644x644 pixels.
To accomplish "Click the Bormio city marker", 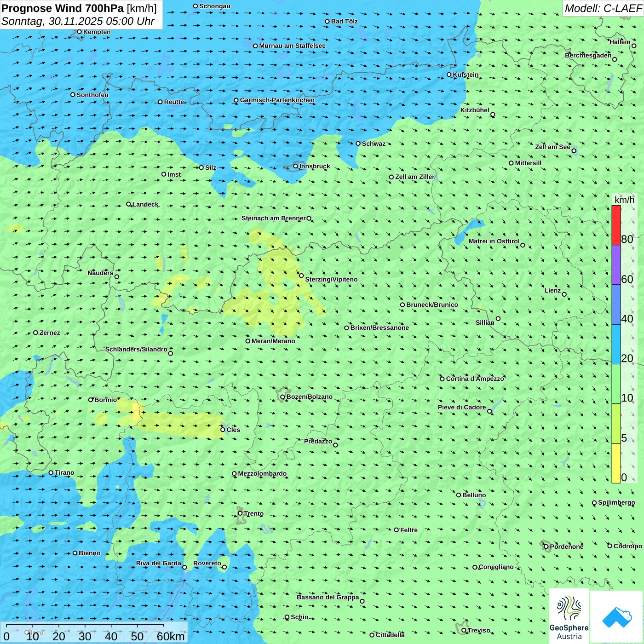I will [x=91, y=400].
